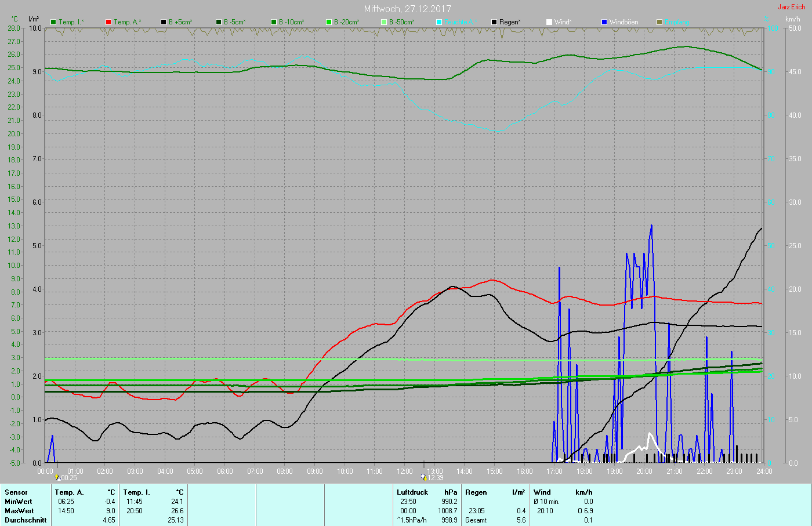Select the 'B -5cm*' legend label
The height and width of the screenshot is (526, 812).
(235, 22)
